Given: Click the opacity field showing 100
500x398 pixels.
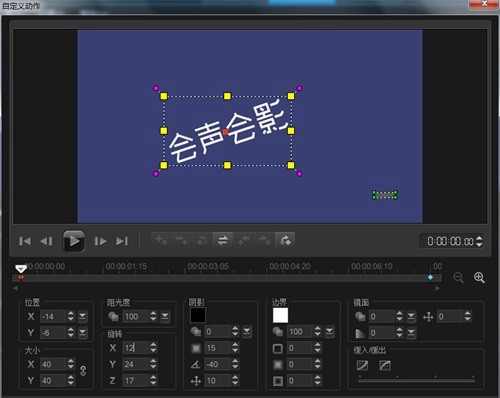Looking at the screenshot, I should tap(135, 316).
